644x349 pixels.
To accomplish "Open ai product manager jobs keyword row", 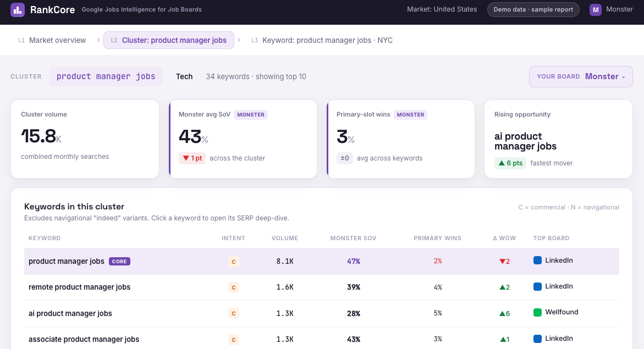I will (x=322, y=314).
